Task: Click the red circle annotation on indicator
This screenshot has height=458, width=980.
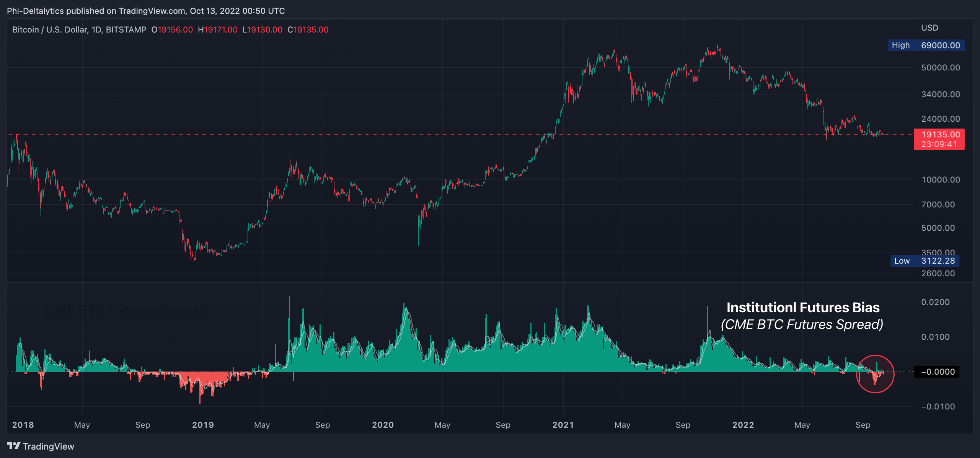Action: coord(875,374)
